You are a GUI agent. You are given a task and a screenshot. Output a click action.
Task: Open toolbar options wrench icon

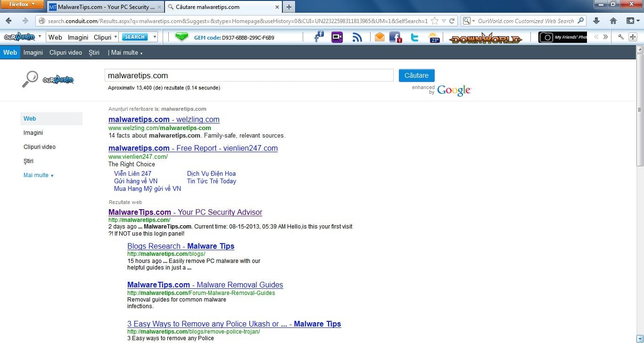tap(621, 37)
